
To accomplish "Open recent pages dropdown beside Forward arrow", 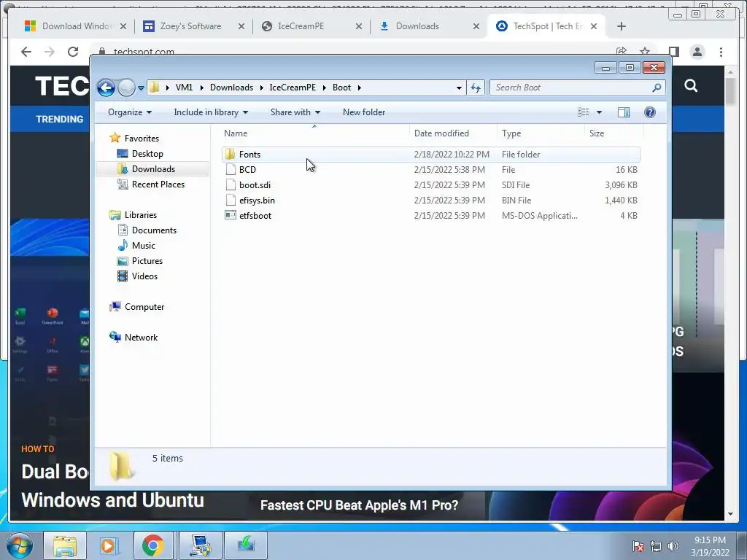I will click(x=141, y=88).
